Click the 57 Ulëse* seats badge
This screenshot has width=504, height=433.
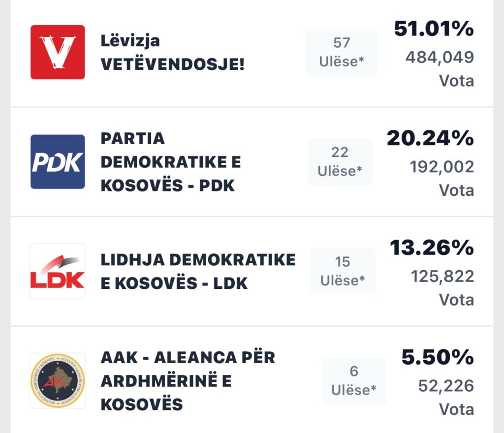[342, 52]
